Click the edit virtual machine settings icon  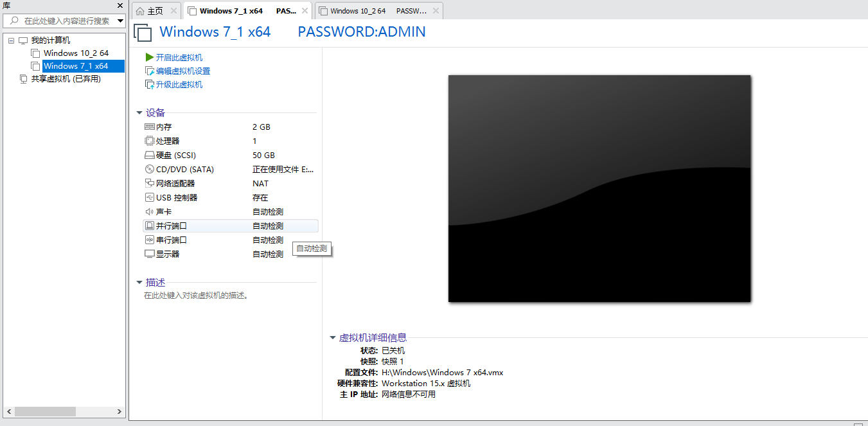[x=150, y=71]
